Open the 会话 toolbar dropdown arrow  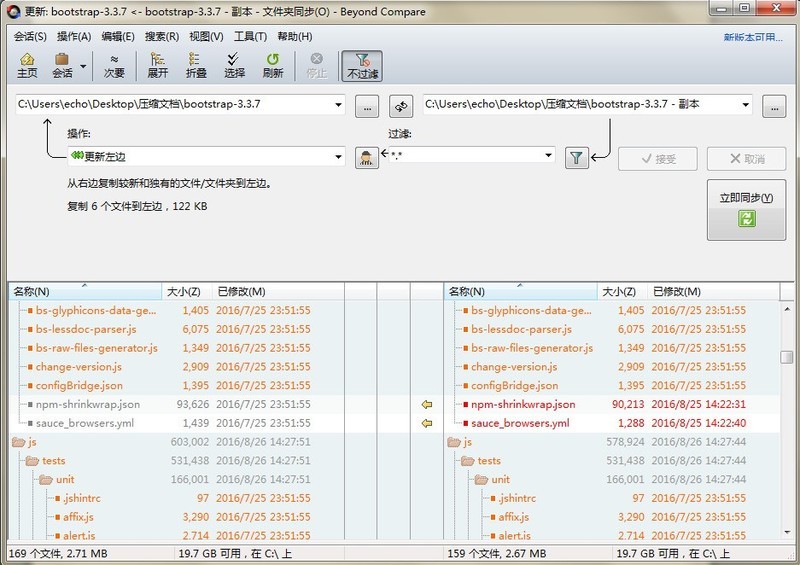tap(83, 66)
